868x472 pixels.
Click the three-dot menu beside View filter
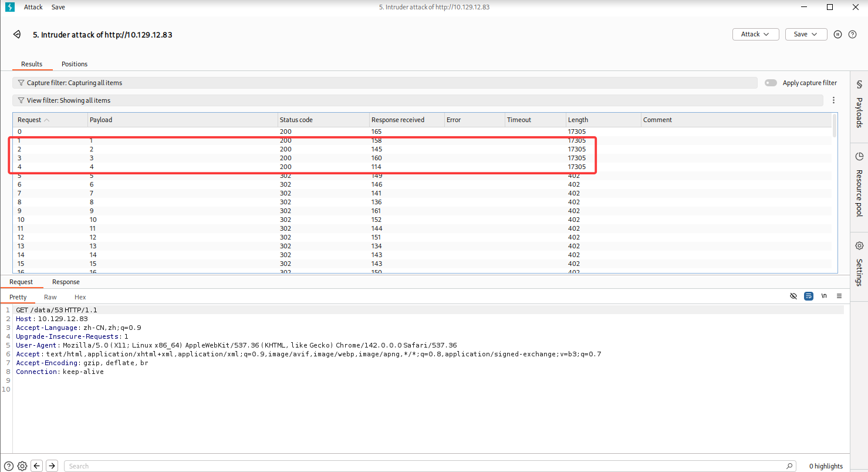click(833, 100)
